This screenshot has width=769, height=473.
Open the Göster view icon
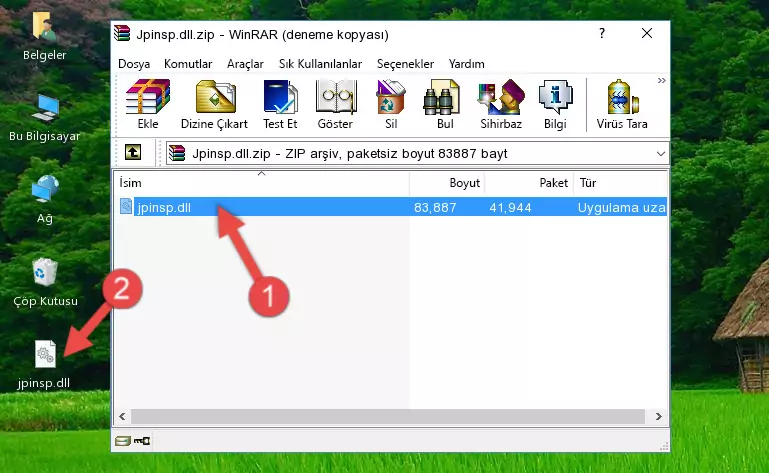(335, 105)
